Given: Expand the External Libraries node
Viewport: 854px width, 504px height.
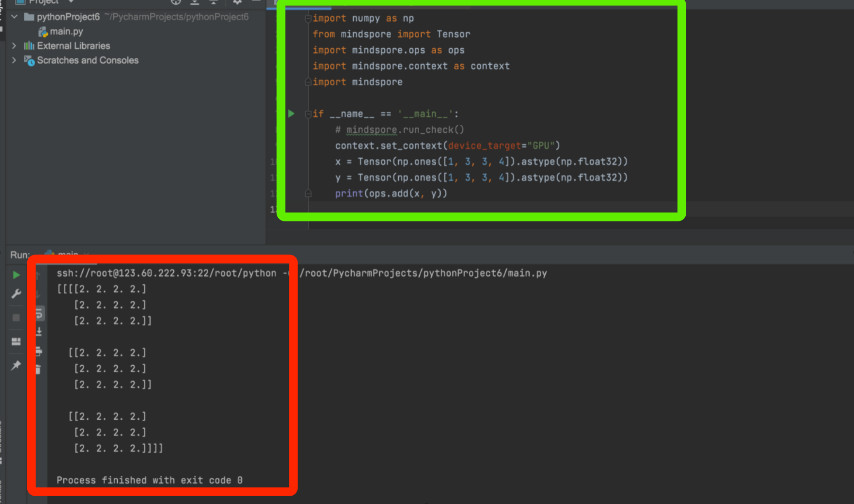Looking at the screenshot, I should [x=14, y=46].
